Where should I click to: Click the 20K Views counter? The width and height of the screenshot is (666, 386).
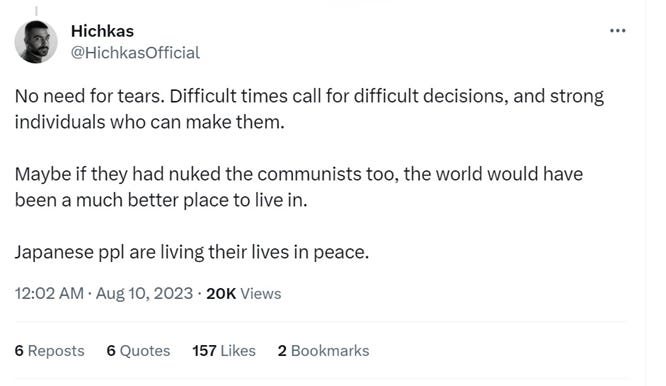click(x=244, y=293)
